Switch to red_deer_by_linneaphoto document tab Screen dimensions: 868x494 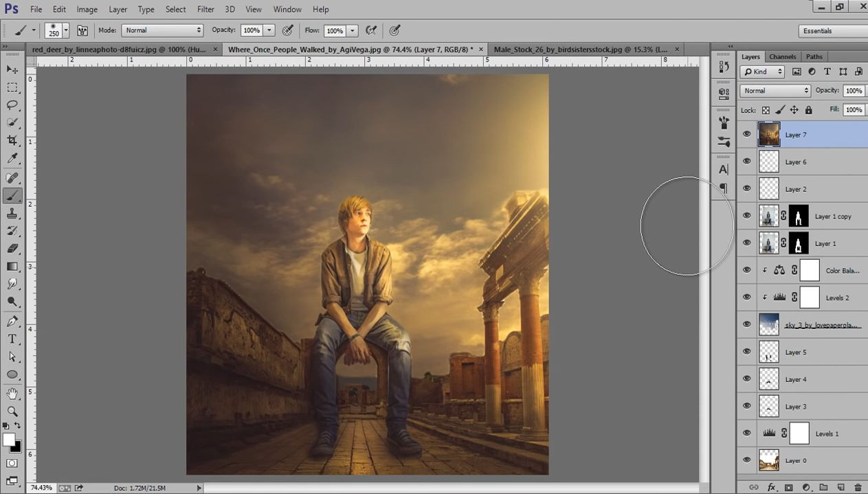pos(118,49)
